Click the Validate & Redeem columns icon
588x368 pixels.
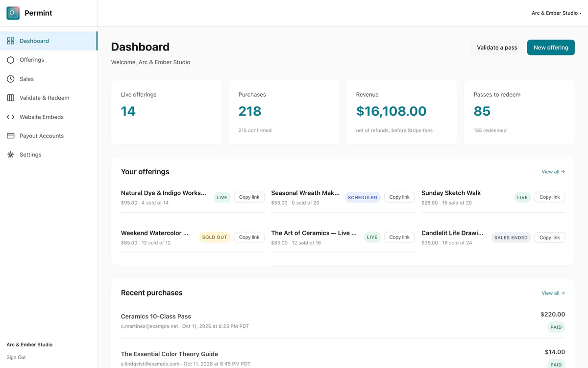coord(10,98)
